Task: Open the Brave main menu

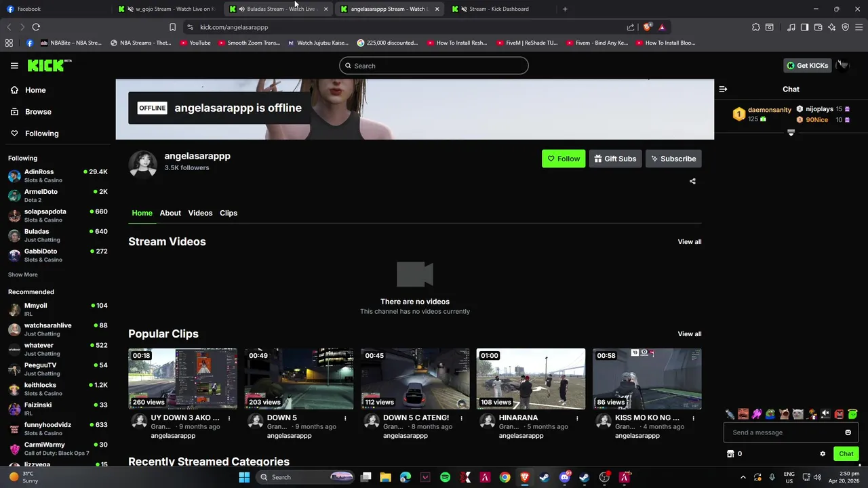Action: pyautogui.click(x=859, y=27)
